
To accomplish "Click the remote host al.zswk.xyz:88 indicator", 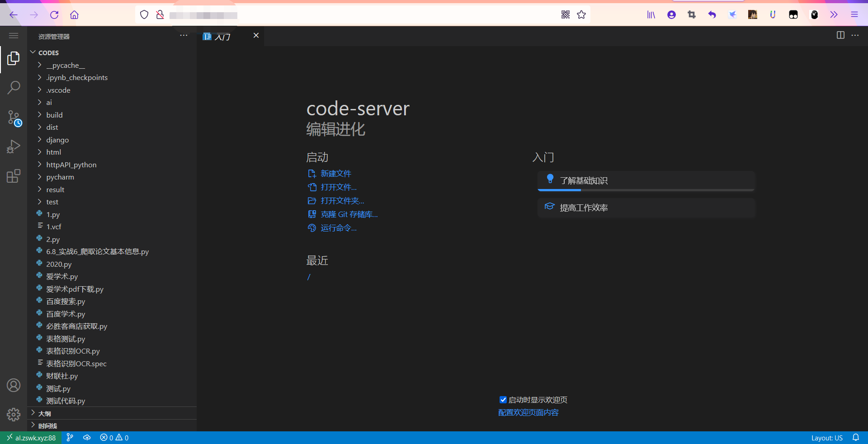I will 31,438.
